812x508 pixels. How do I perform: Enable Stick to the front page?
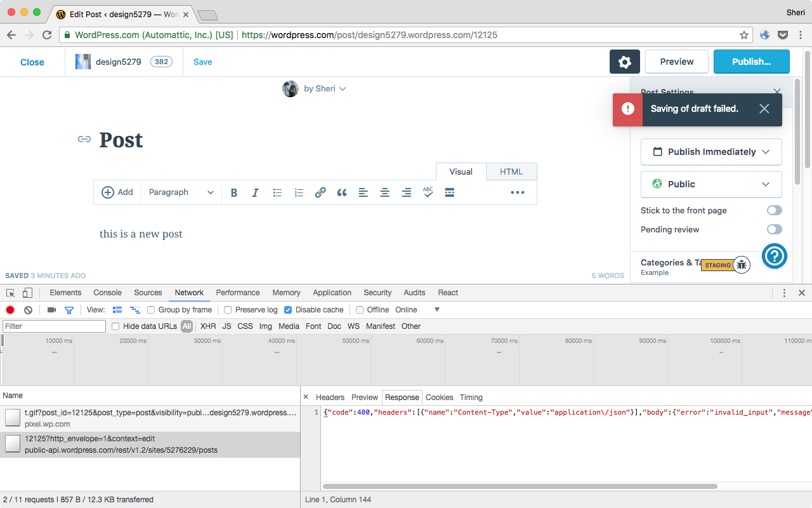(774, 210)
